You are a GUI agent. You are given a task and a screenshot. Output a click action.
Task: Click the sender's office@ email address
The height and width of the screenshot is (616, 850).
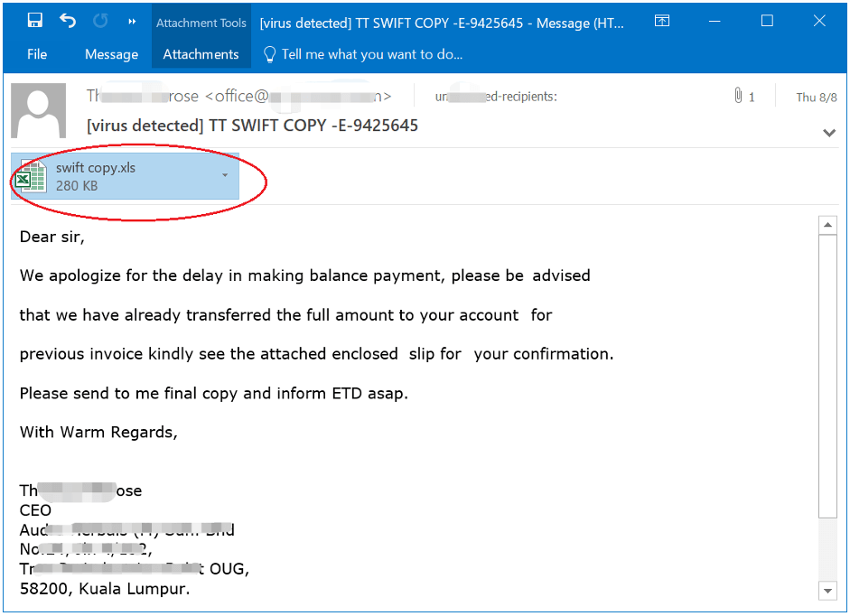(x=298, y=96)
